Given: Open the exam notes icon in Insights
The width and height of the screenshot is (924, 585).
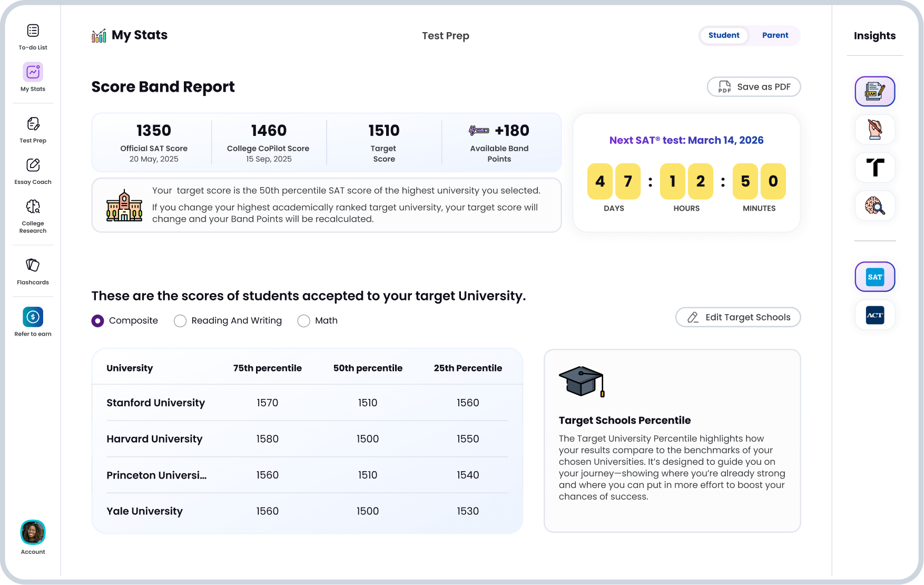Looking at the screenshot, I should click(874, 91).
